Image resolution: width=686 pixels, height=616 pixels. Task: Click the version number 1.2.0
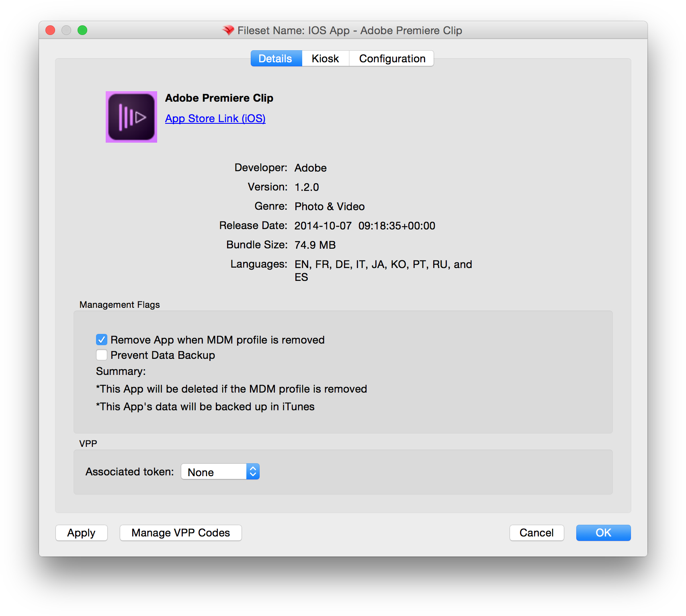(x=307, y=187)
